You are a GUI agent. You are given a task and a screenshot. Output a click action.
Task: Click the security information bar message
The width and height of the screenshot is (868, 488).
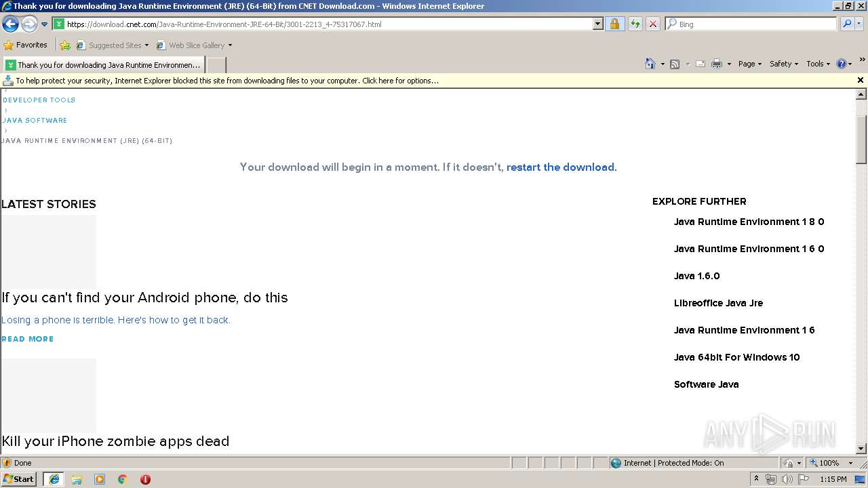(227, 81)
